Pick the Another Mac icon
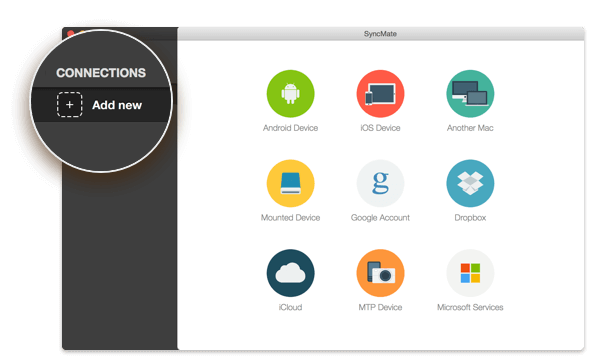Screen dimensions: 600x360 pyautogui.click(x=470, y=94)
